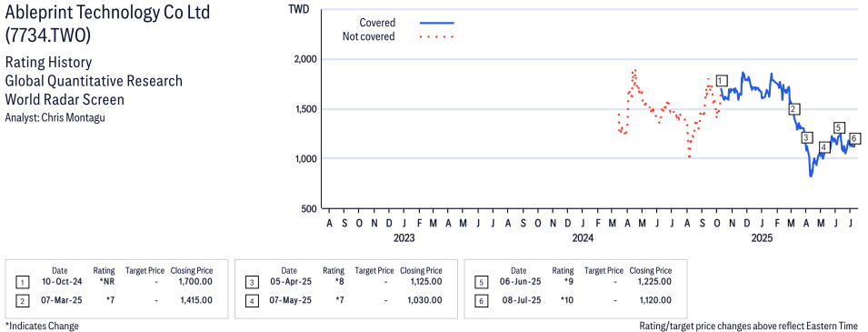868x332 pixels.
Task: Click the 1,700.00 closing price value
Action: click(195, 283)
